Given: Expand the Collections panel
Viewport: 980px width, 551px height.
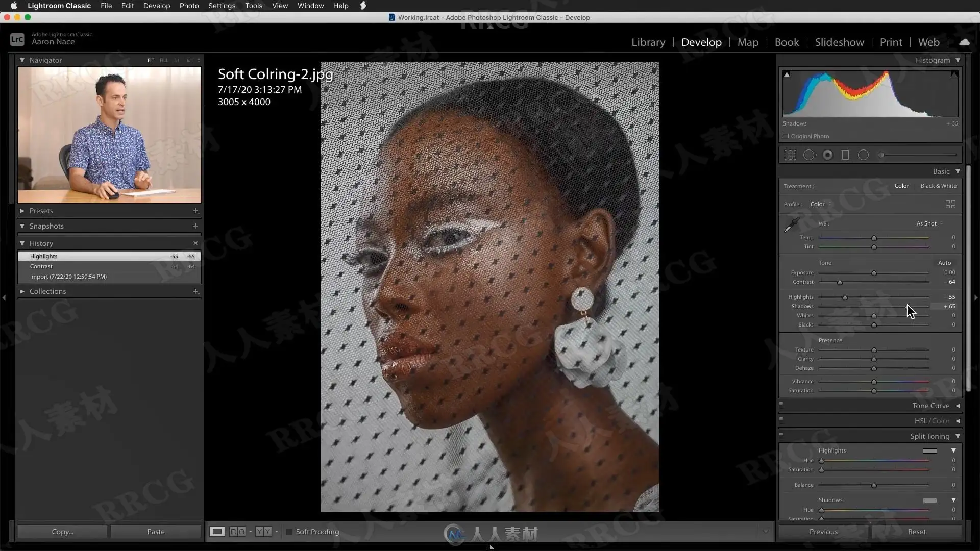Looking at the screenshot, I should [x=22, y=291].
